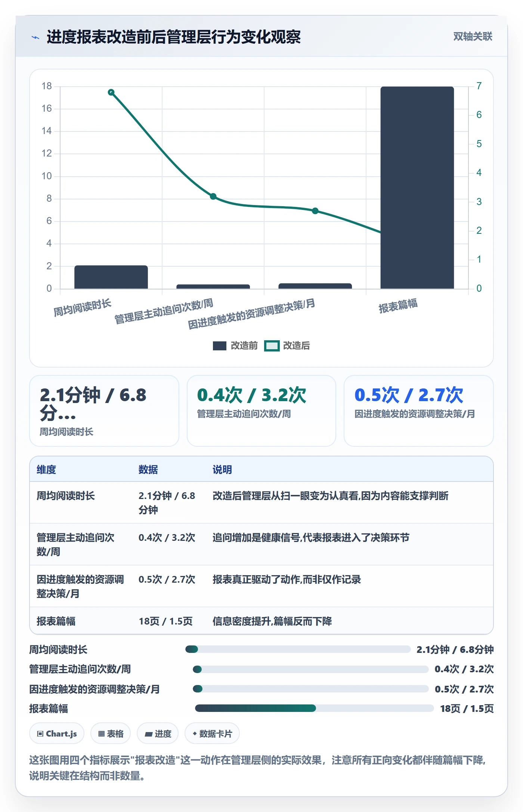Select the 进度 chip
This screenshot has height=812, width=523.
(x=158, y=734)
